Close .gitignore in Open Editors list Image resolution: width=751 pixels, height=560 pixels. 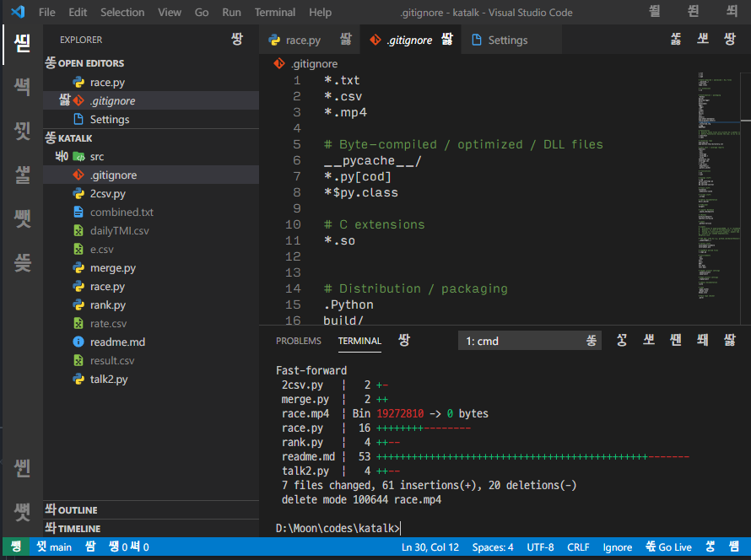tap(64, 100)
